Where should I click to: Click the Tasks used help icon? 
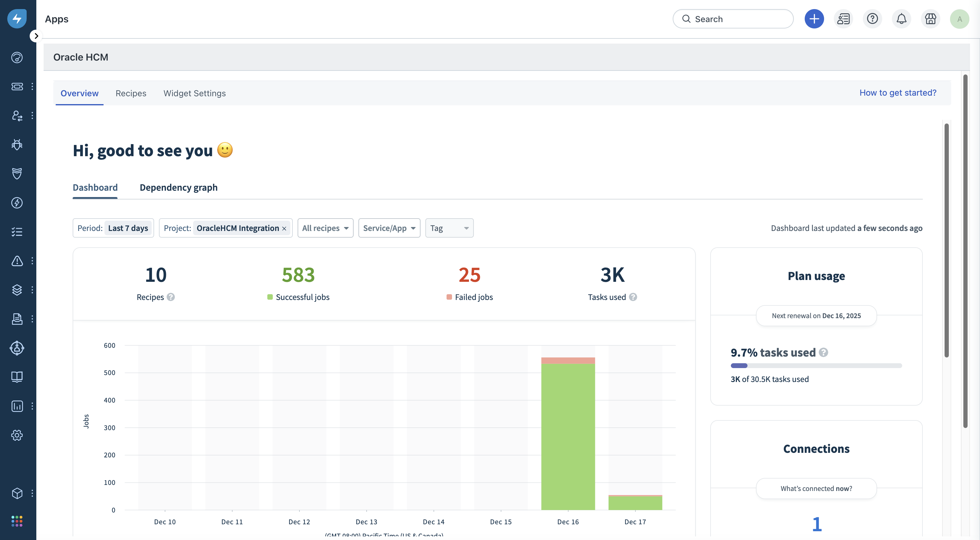[x=633, y=297]
